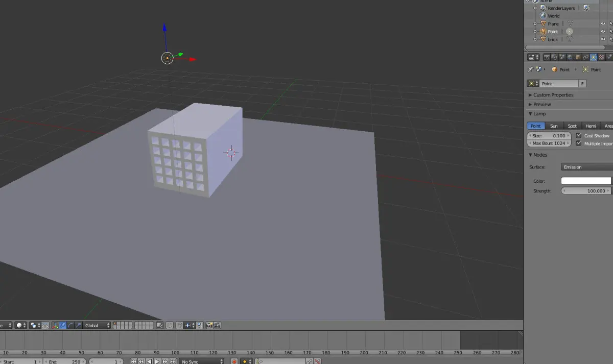Open the Render Layers properties tab
This screenshot has height=364, width=613.
coord(554,57)
